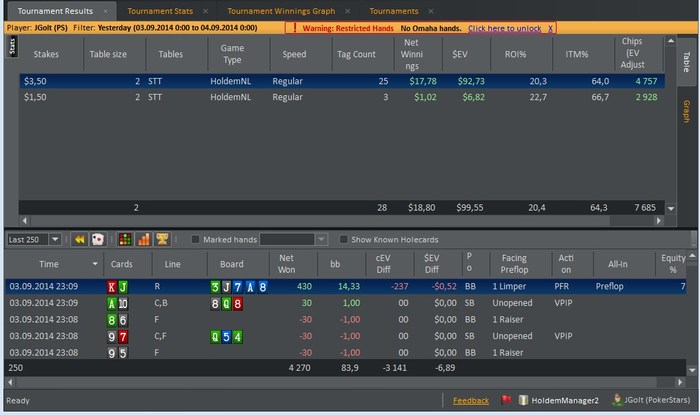Open the Feedback link
The width and height of the screenshot is (700, 415).
(x=471, y=401)
